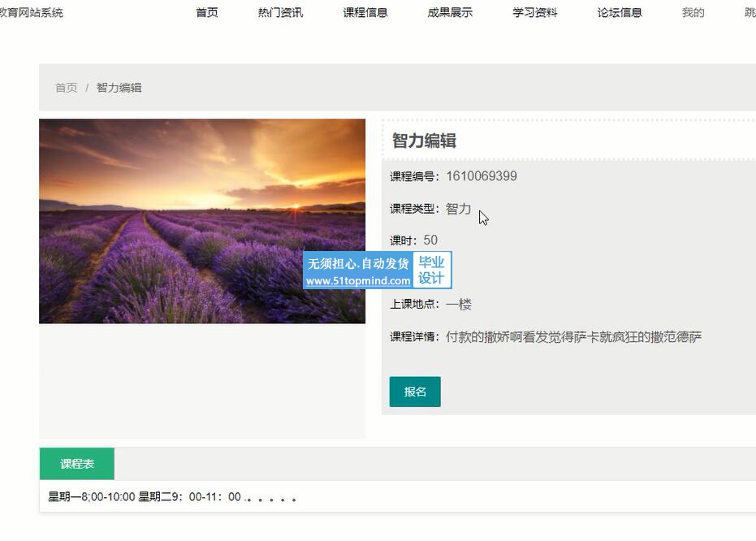Click course number 1610069399
The image size is (756, 541).
point(482,176)
